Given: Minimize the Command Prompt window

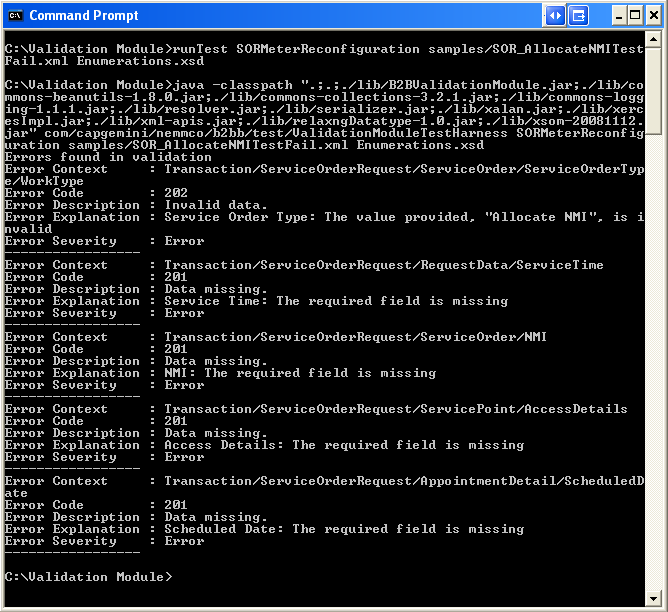Looking at the screenshot, I should click(x=619, y=16).
